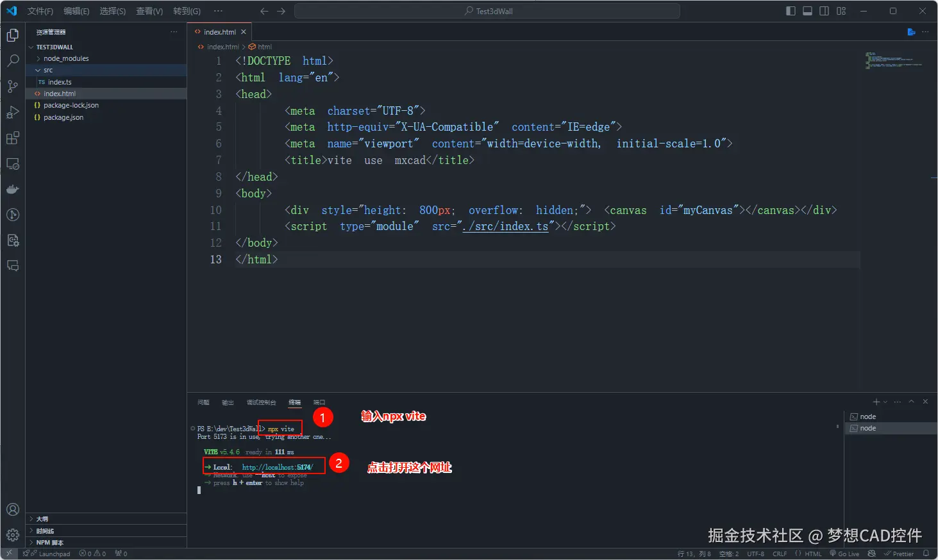Switch to the 端口 panel tab

(319, 402)
